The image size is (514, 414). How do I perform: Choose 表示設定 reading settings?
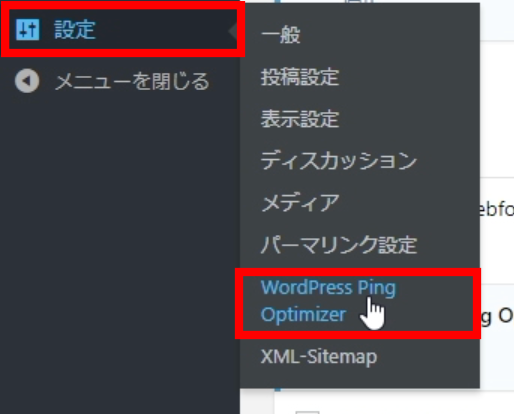(x=300, y=119)
